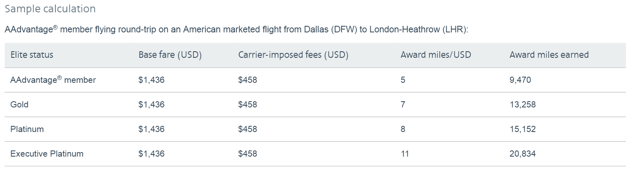Click the Dallas to London-Heathrow description sentence

pos(236,30)
